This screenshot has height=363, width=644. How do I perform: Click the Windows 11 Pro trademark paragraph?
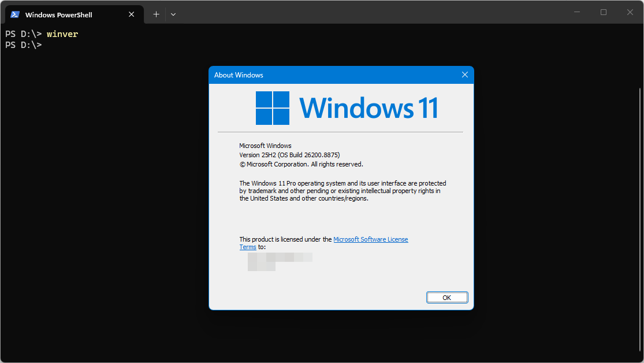(343, 191)
